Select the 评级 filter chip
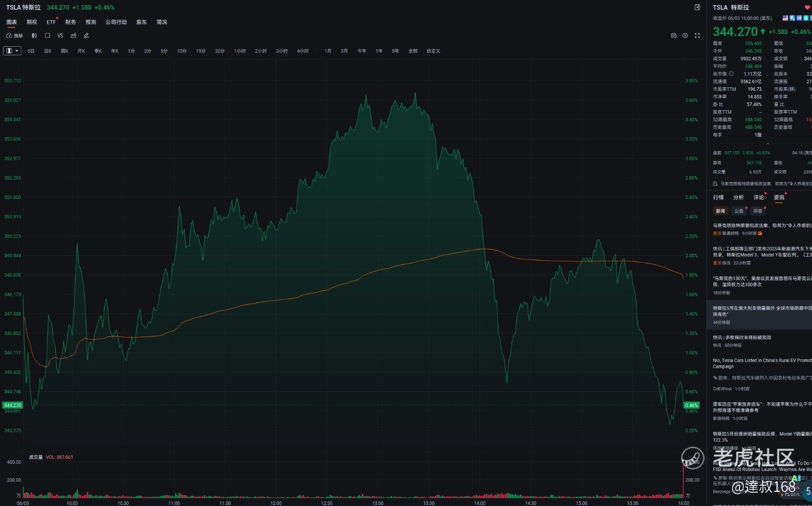 pos(758,211)
